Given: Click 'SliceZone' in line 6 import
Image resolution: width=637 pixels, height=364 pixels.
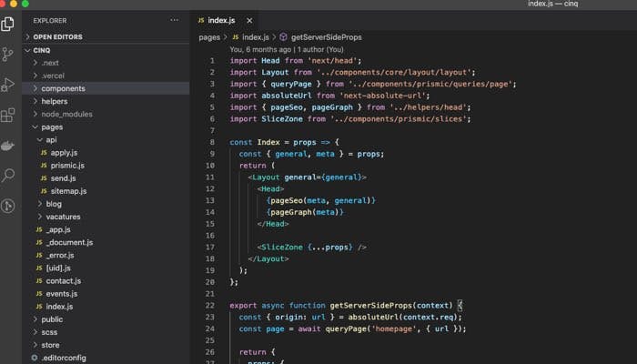Looking at the screenshot, I should [x=282, y=119].
